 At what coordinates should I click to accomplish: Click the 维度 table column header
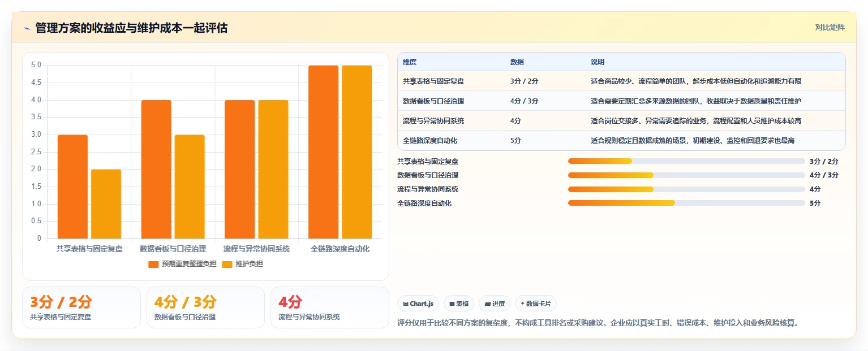[410, 62]
